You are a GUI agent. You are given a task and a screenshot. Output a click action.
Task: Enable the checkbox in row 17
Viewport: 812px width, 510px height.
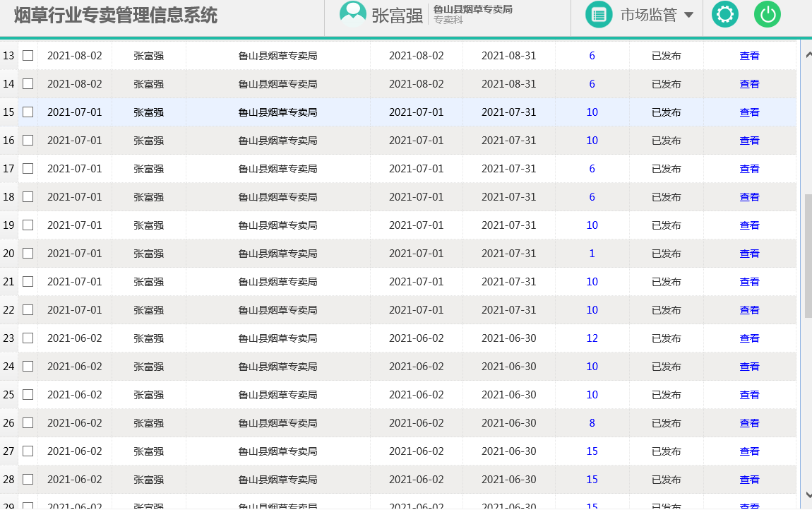pos(28,168)
